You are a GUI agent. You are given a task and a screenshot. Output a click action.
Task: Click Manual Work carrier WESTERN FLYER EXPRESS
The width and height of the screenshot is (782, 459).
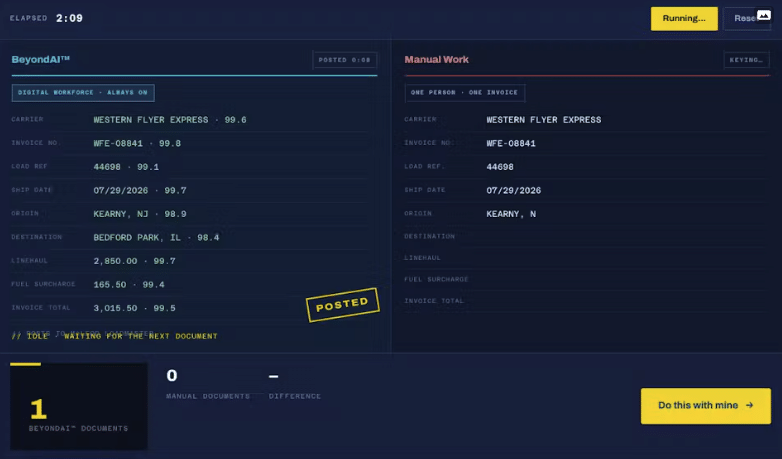point(544,120)
